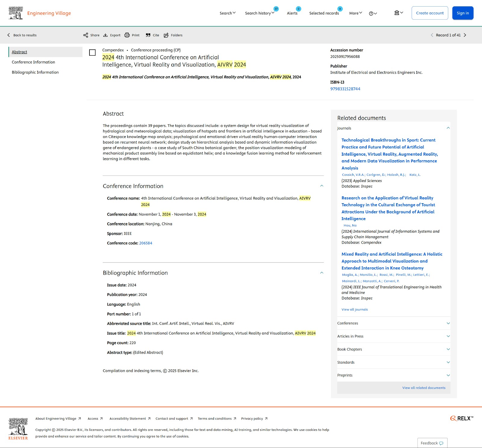Click View all journals link
The width and height of the screenshot is (482, 448).
coord(355,310)
